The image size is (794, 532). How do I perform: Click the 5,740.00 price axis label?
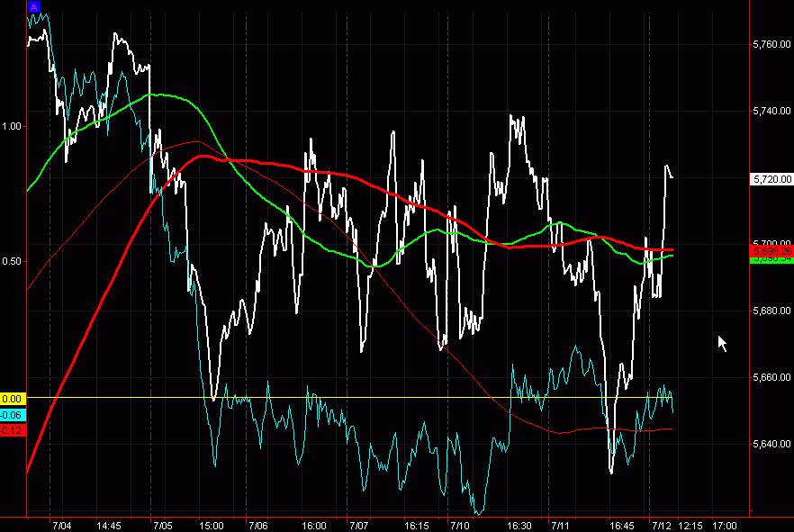(771, 111)
